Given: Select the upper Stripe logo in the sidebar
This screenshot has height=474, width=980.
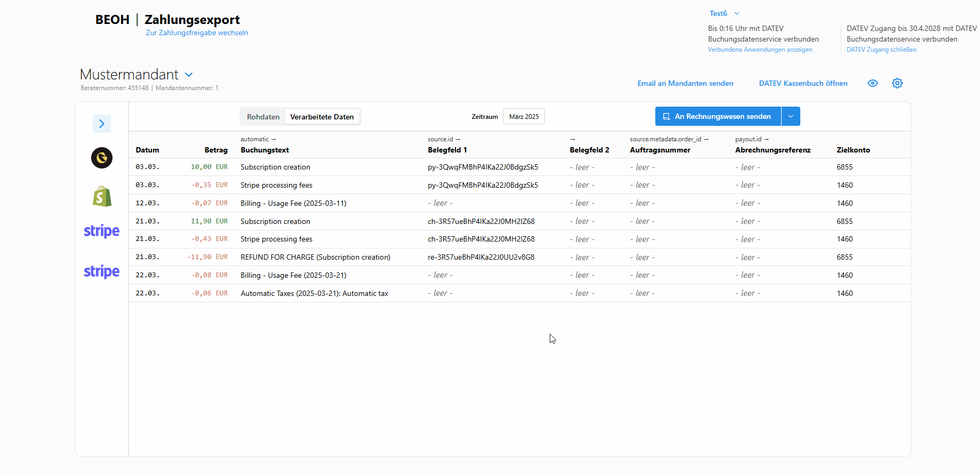Looking at the screenshot, I should pyautogui.click(x=101, y=231).
